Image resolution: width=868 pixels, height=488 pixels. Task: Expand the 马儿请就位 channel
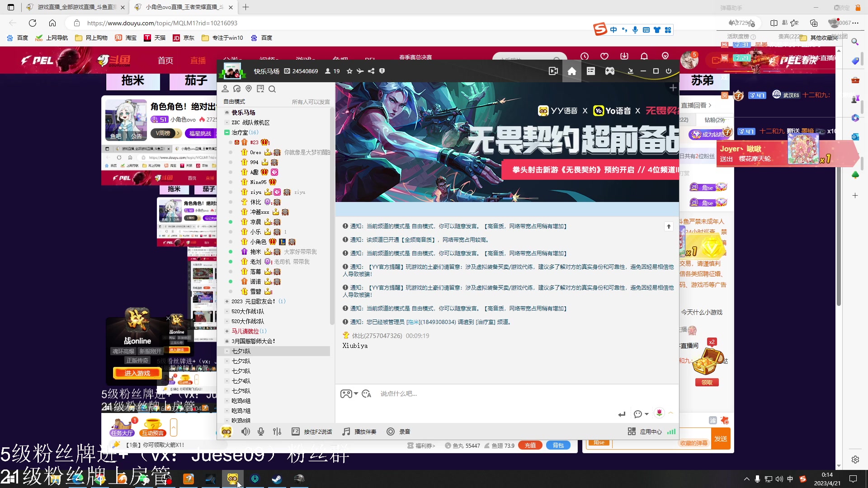coord(227,331)
